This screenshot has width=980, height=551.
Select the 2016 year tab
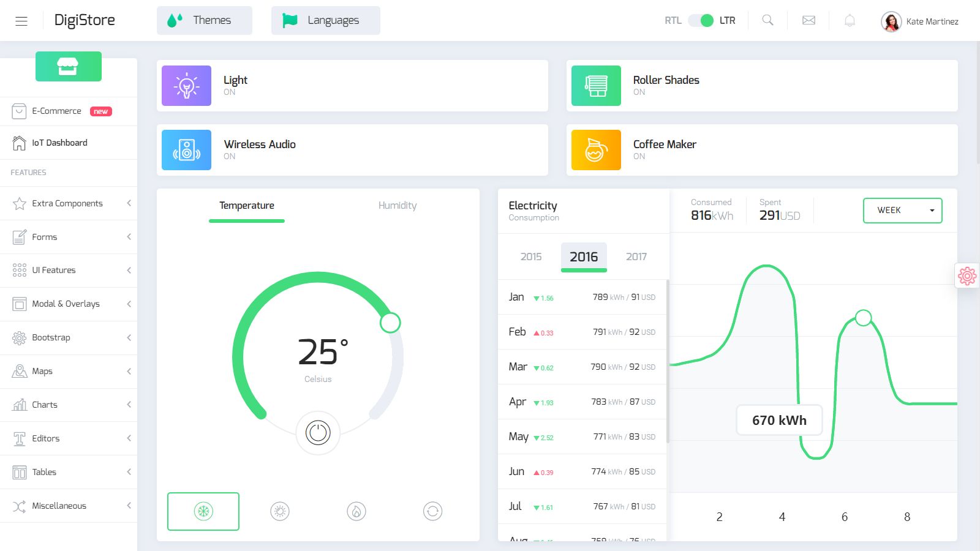(584, 257)
